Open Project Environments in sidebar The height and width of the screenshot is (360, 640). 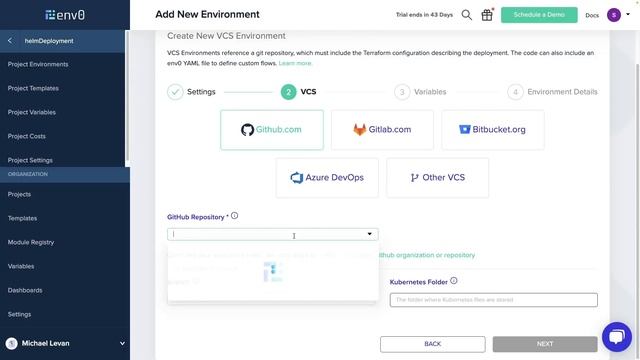pyautogui.click(x=38, y=64)
